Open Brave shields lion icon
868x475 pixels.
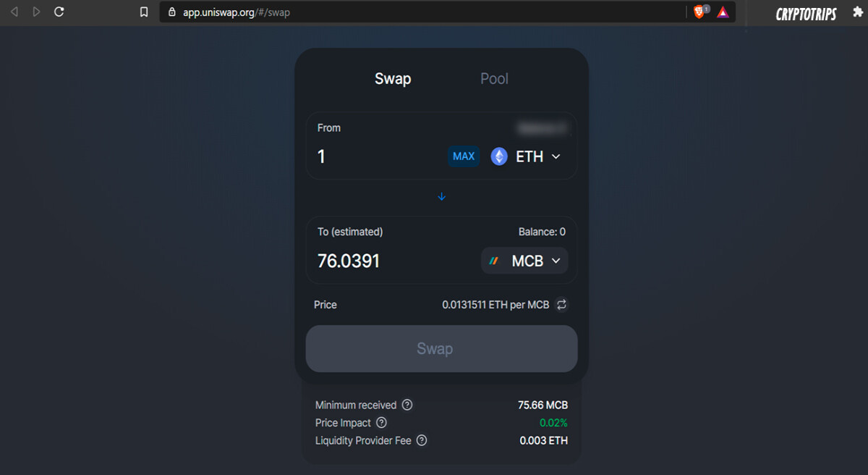tap(700, 12)
